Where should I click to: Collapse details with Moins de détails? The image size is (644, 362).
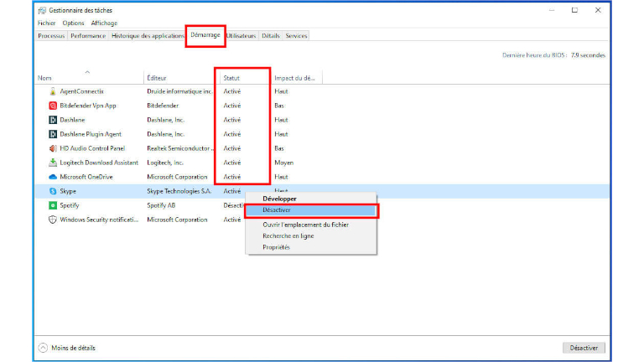tap(67, 348)
